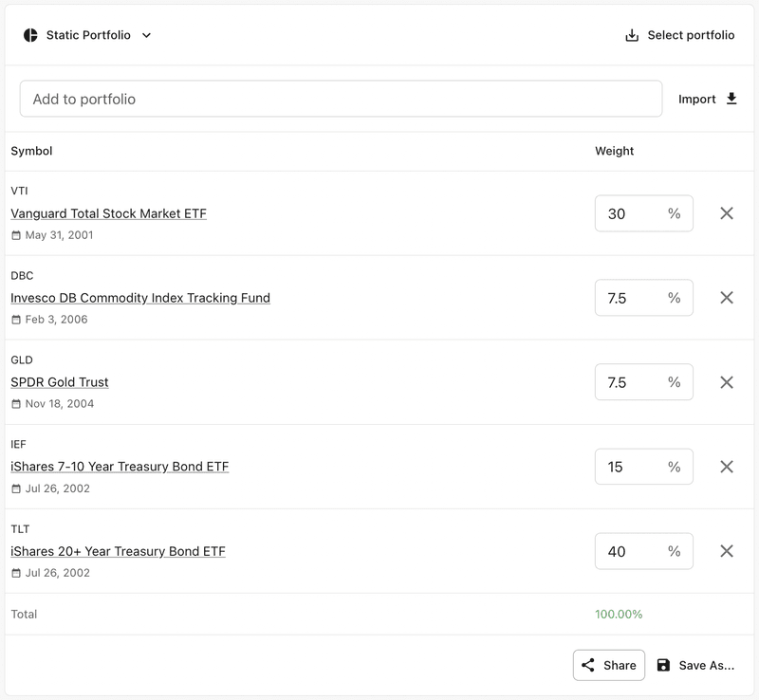Click the Weight column header
The width and height of the screenshot is (759, 700).
pos(614,151)
